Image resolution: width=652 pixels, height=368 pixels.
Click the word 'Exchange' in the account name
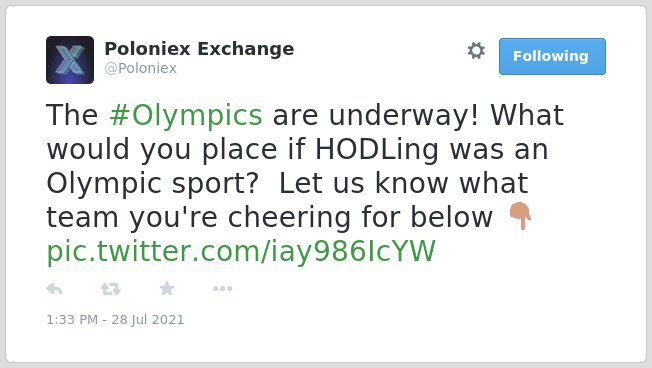[x=246, y=49]
